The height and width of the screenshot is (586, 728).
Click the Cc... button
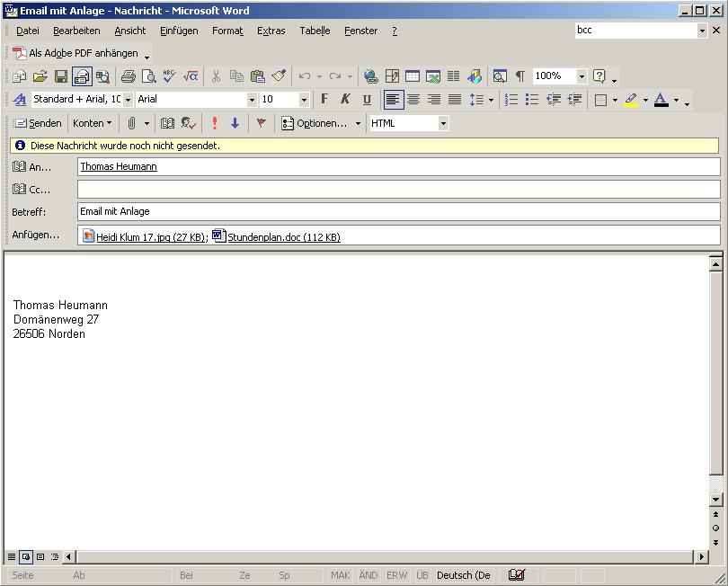[x=31, y=190]
